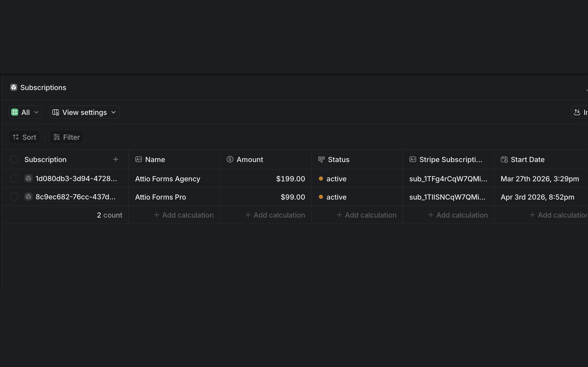
Task: Open the Amount column header menu
Action: (x=266, y=160)
